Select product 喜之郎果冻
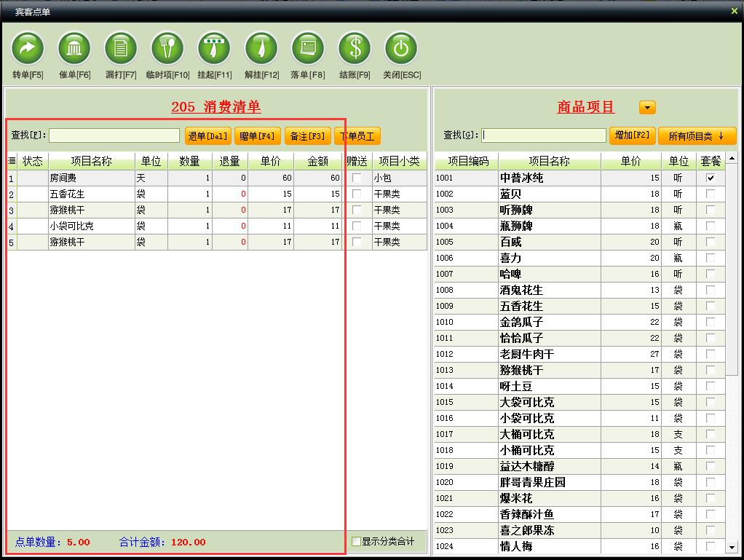This screenshot has width=744, height=560. 579,530
